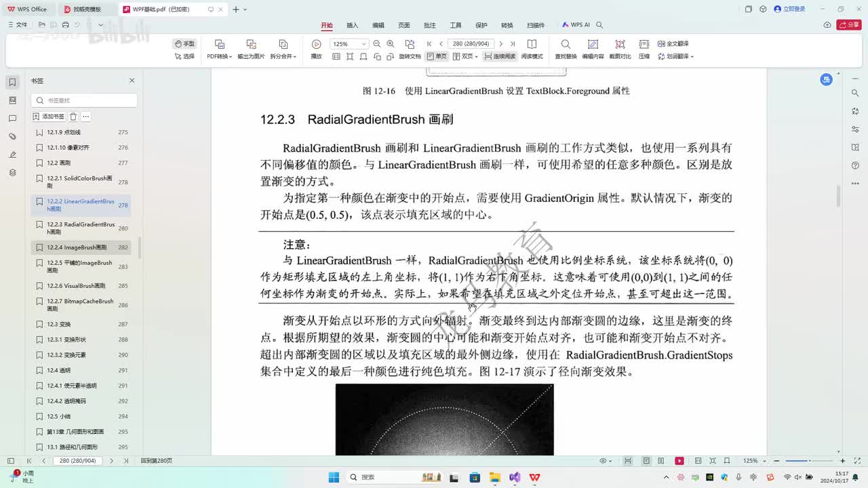Open the 转换 ribbon tab
This screenshot has height=488, width=868.
pos(507,25)
